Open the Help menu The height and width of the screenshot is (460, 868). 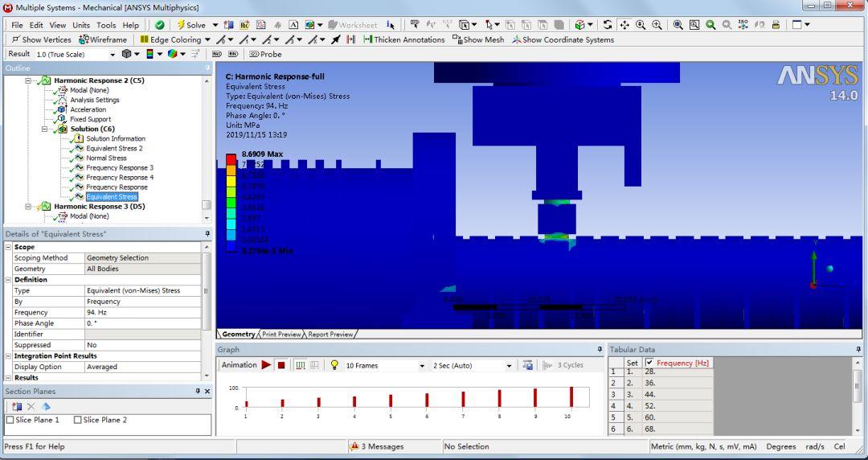point(131,25)
